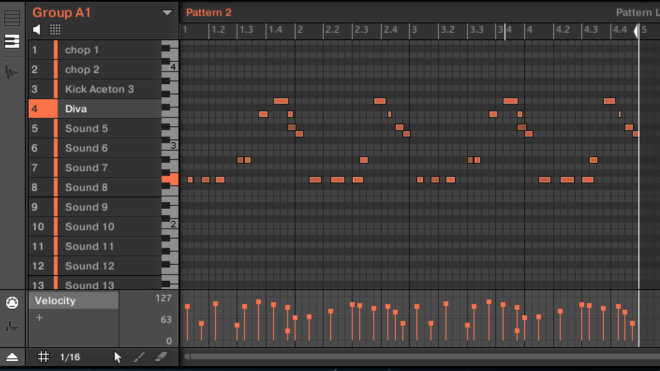Click timeline ruler at bar 3
660x371 pixels.
tap(414, 30)
